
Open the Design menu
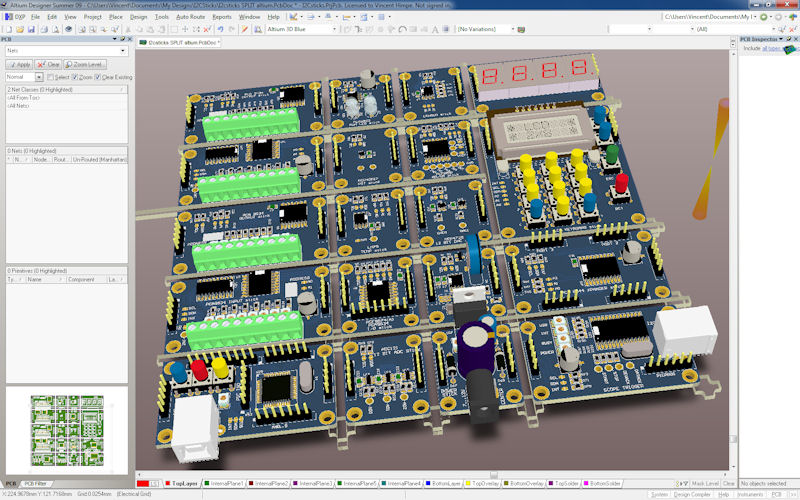(x=138, y=17)
